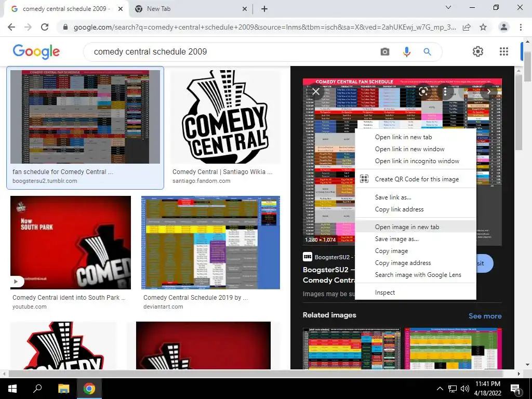Viewport: 532px width, 399px height.
Task: Click See more related images
Action: click(x=485, y=316)
